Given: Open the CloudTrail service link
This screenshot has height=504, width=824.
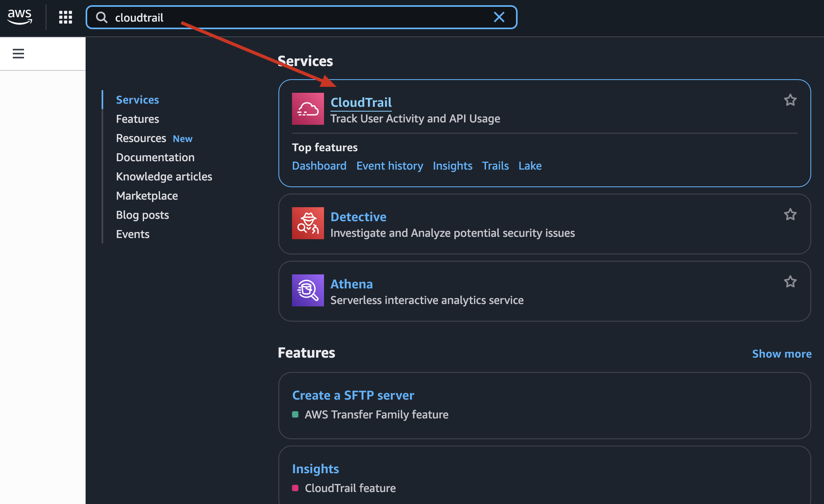Looking at the screenshot, I should coord(361,102).
